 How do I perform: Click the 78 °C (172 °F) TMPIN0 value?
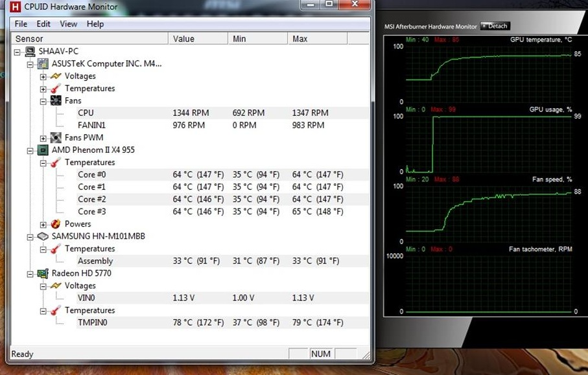coord(198,323)
